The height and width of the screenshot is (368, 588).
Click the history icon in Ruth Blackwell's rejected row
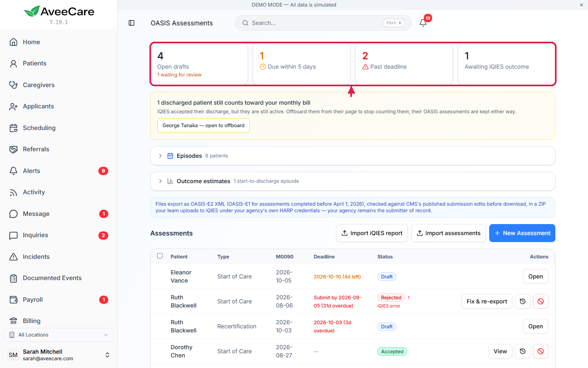(x=523, y=301)
